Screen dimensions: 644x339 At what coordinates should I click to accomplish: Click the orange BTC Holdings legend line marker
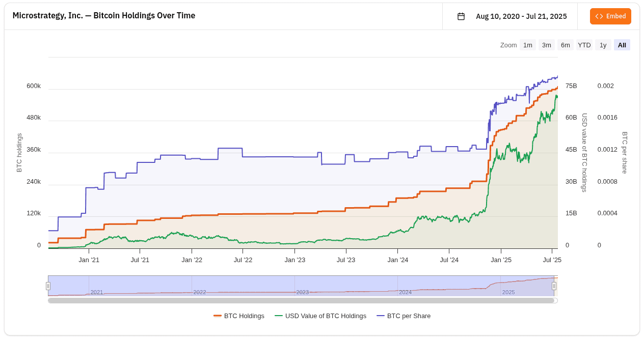pyautogui.click(x=218, y=316)
